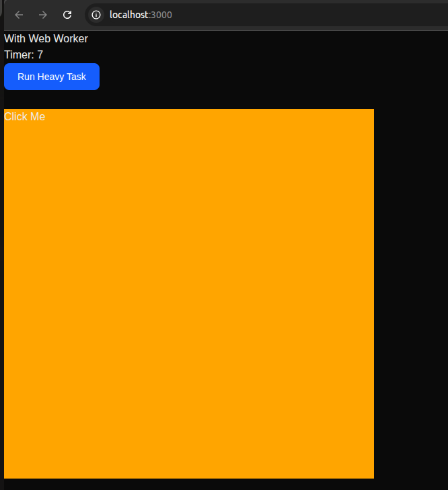Click the orange Click Me box
448x490 pixels.
(189, 294)
